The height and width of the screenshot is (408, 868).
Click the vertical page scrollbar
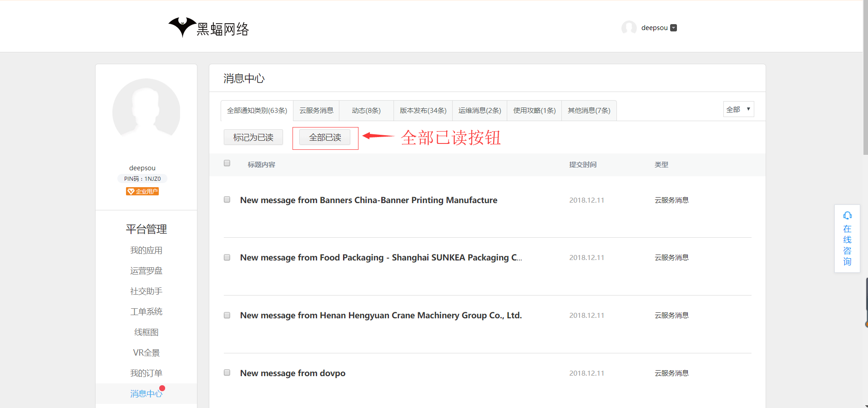point(865,77)
